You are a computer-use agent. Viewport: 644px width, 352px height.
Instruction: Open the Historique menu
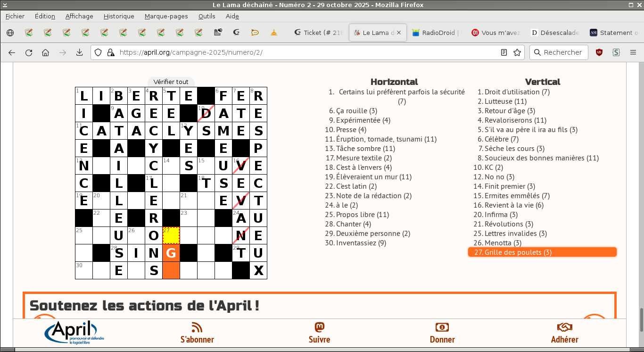point(119,16)
